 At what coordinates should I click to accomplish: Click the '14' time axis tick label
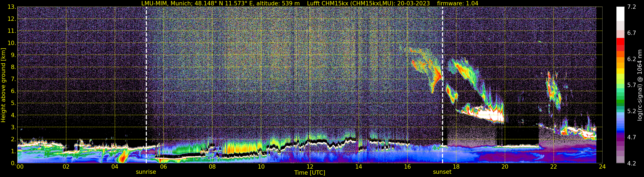tap(358, 167)
